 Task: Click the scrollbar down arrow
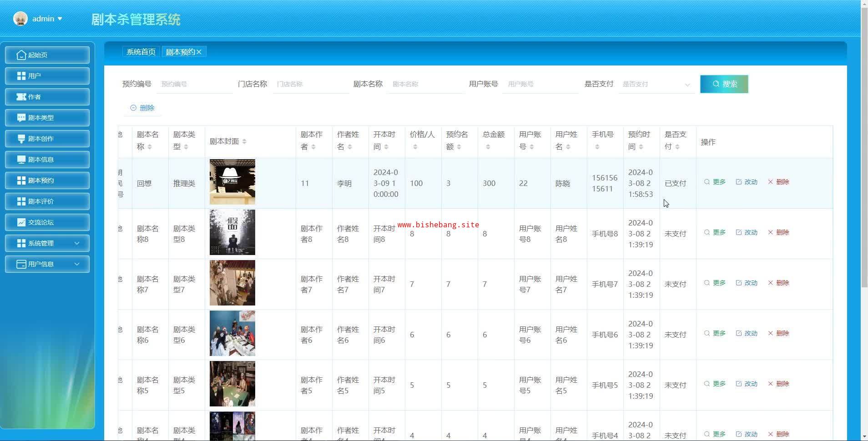[864, 437]
